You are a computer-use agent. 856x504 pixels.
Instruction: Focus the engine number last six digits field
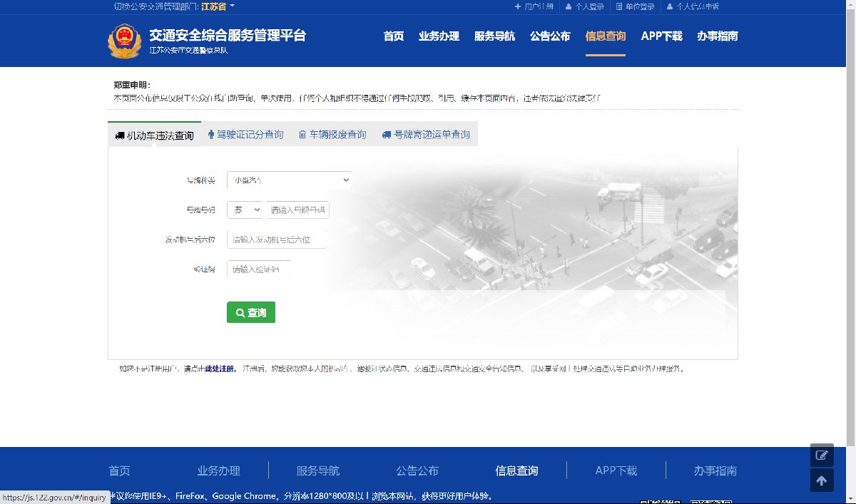click(277, 240)
